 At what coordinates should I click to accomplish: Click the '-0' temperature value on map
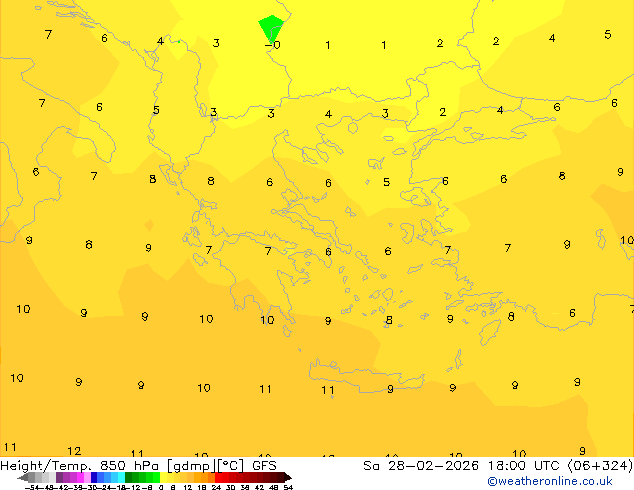coord(273,44)
